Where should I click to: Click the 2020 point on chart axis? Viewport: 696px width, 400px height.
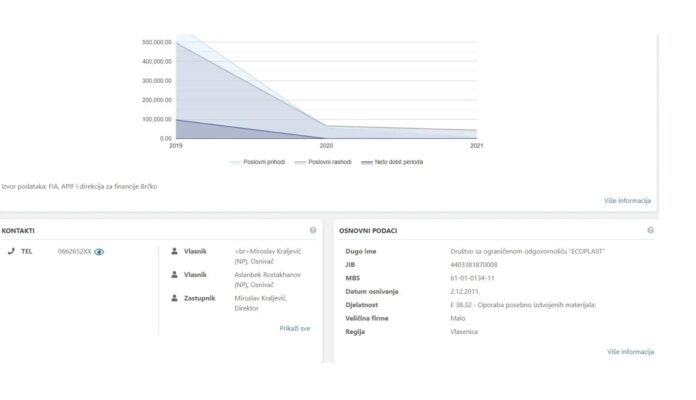(326, 146)
